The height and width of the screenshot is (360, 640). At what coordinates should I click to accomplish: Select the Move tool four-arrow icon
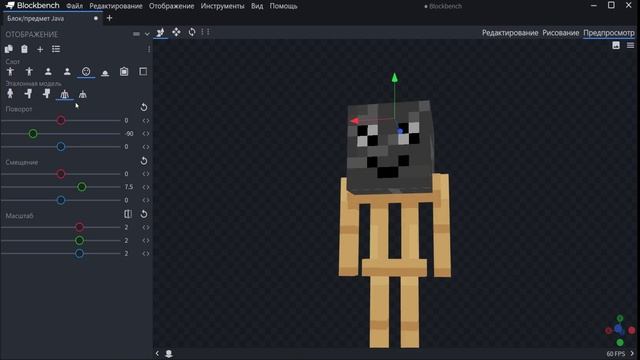point(176,32)
